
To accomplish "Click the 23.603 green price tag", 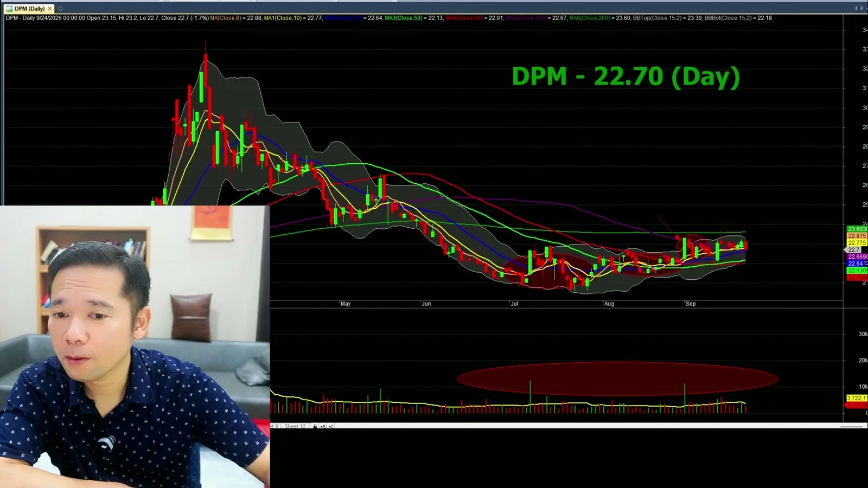I will pyautogui.click(x=857, y=229).
